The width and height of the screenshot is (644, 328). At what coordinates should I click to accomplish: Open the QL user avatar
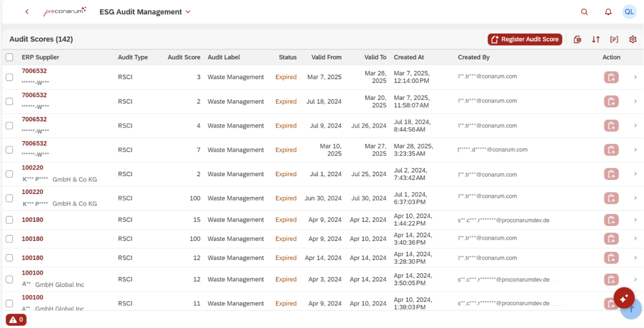pos(629,12)
